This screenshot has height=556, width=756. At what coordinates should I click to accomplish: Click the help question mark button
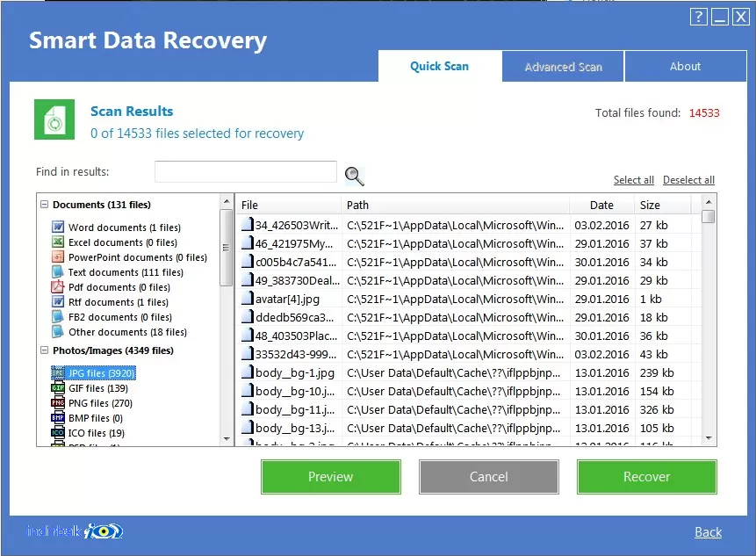(x=699, y=18)
